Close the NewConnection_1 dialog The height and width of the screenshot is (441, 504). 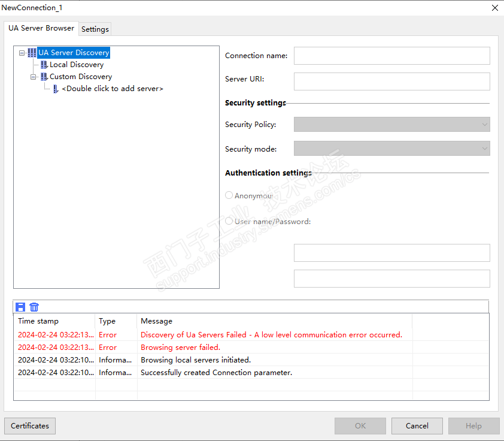click(x=495, y=8)
